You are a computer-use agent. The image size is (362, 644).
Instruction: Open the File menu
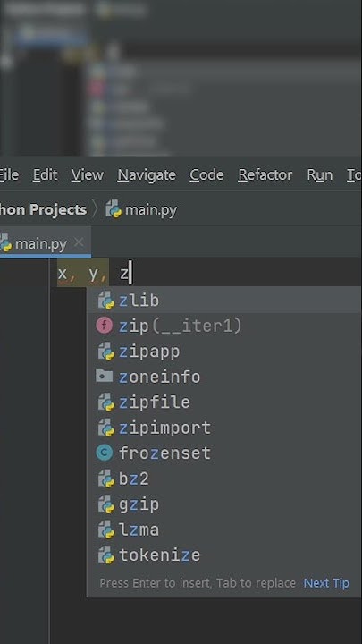9,175
